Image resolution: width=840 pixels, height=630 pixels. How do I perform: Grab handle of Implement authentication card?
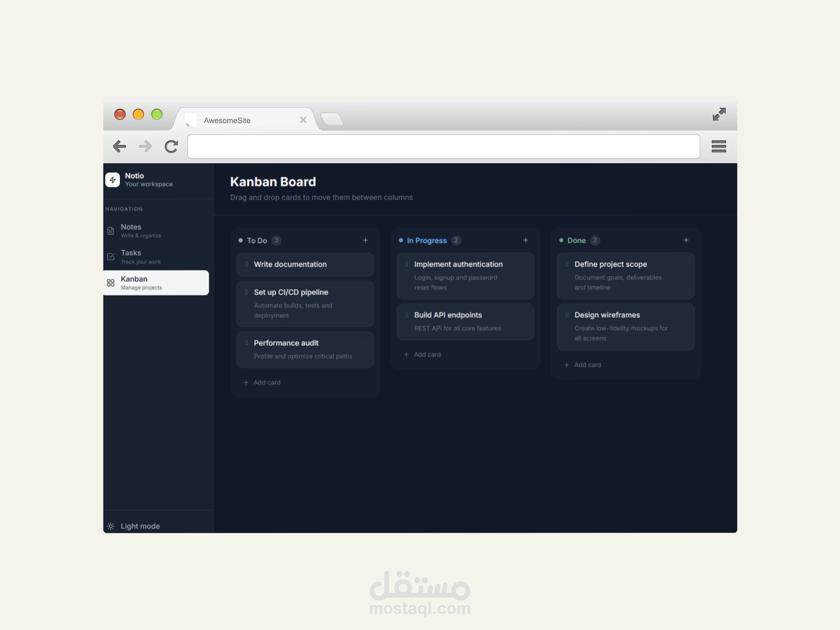click(407, 264)
